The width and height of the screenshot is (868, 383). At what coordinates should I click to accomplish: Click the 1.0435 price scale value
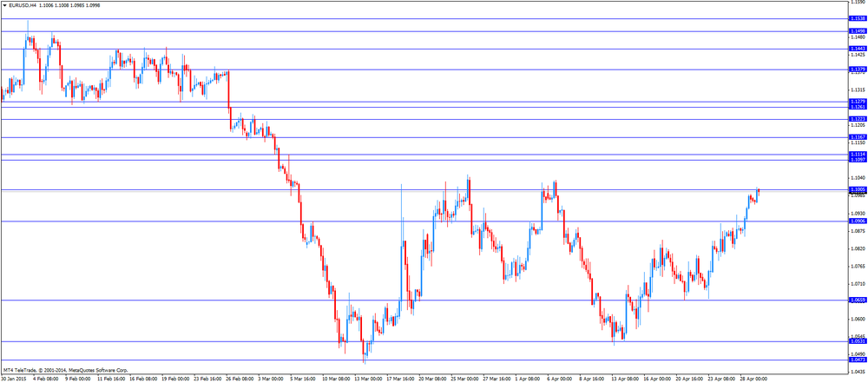point(858,372)
